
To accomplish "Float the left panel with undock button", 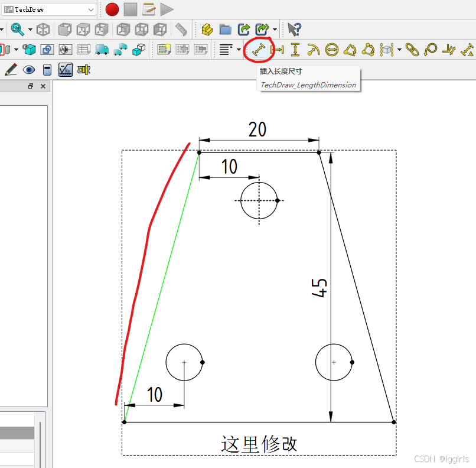I will coord(30,86).
